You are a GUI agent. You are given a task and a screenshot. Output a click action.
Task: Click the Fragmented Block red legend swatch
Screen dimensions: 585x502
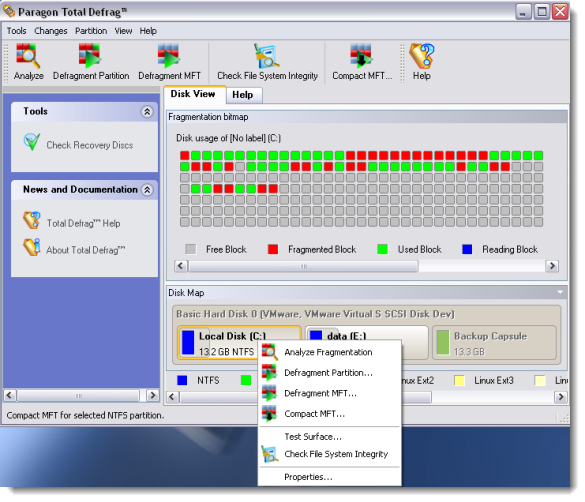[x=273, y=249]
